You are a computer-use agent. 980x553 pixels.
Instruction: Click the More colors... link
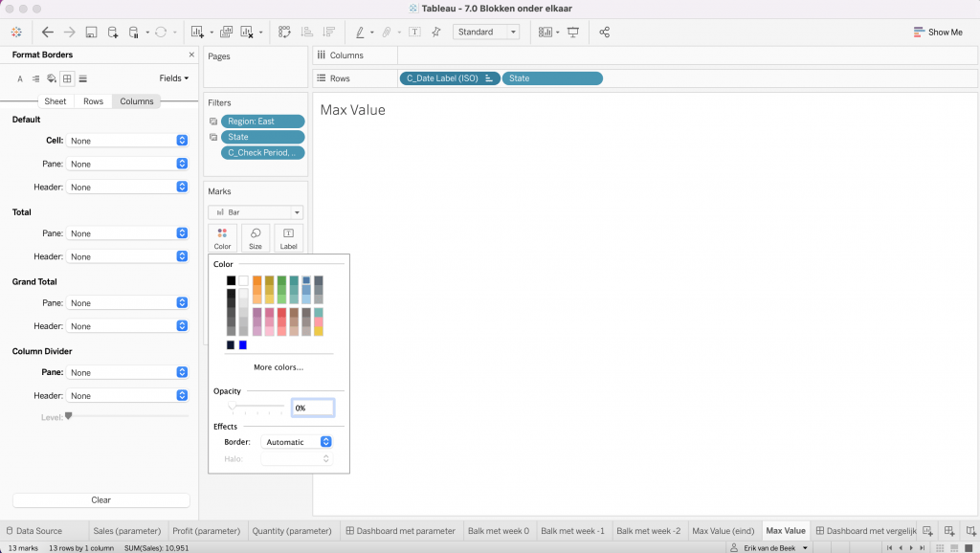pos(278,367)
